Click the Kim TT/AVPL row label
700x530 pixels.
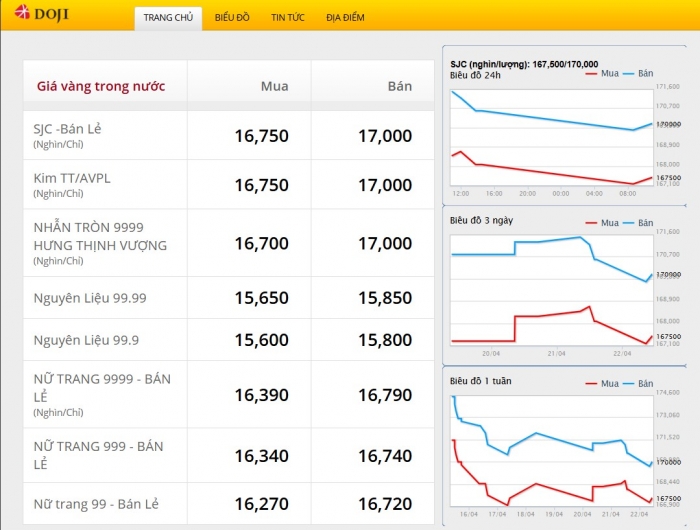(72, 178)
